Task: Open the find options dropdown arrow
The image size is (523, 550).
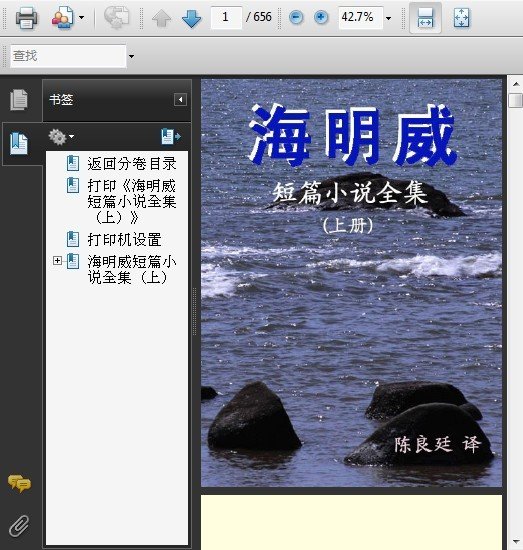Action: pyautogui.click(x=131, y=56)
